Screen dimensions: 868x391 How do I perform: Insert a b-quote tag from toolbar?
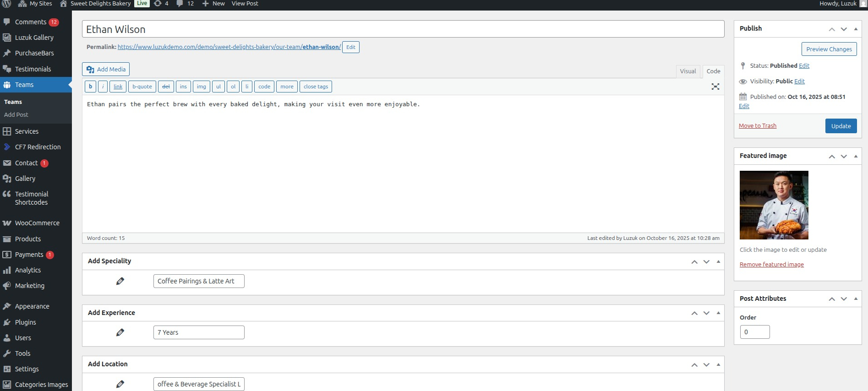pyautogui.click(x=142, y=87)
